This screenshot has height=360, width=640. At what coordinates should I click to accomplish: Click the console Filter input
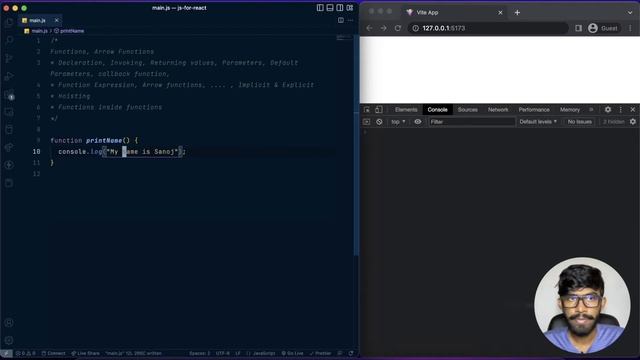[x=471, y=122]
